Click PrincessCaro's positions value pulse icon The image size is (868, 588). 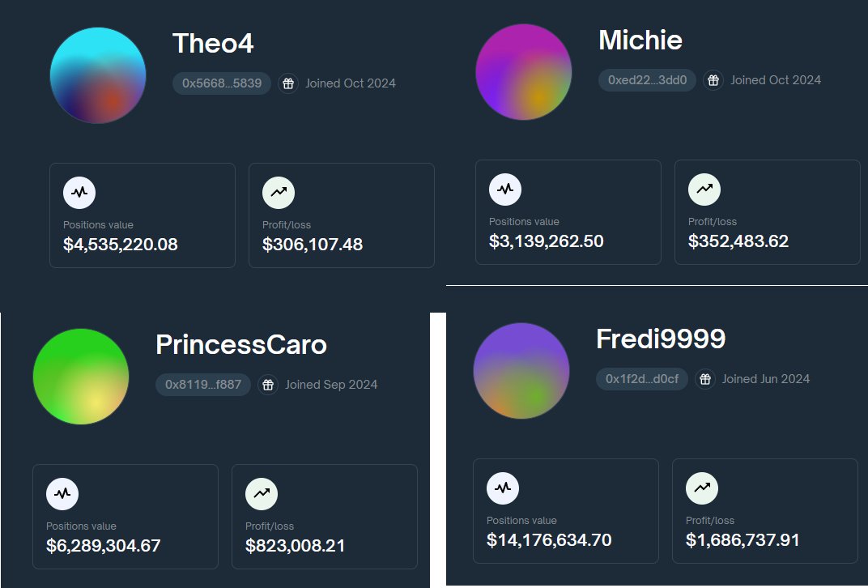62,494
